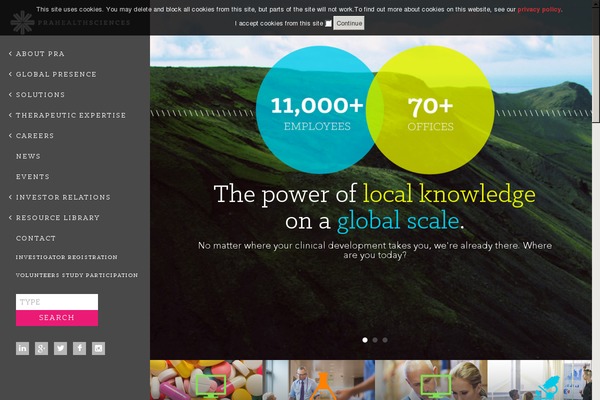Expand the About PRA chevron

coord(10,54)
